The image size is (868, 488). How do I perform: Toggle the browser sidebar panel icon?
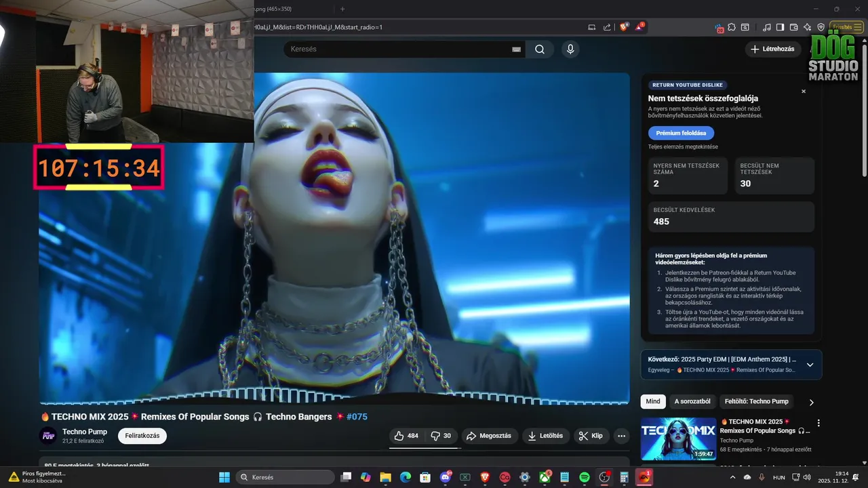780,27
